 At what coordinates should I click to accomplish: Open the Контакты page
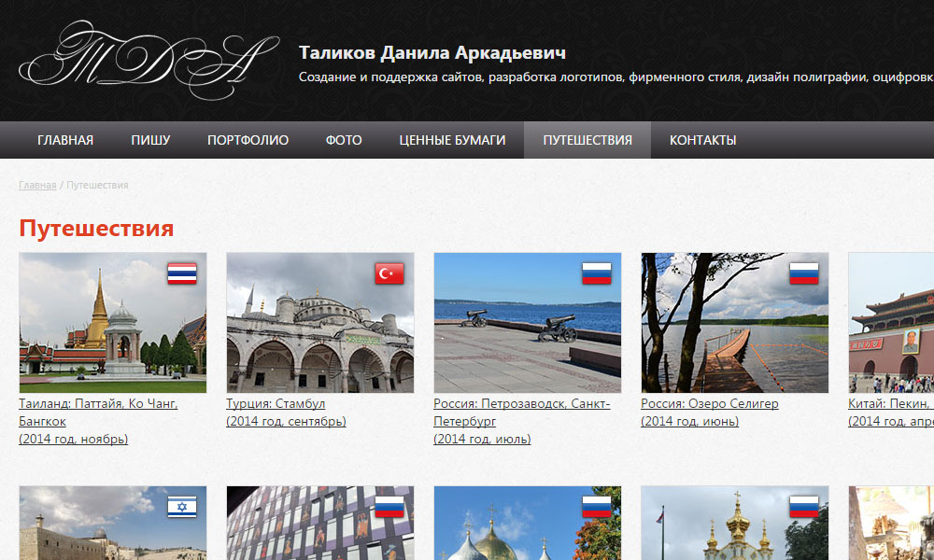pyautogui.click(x=702, y=140)
